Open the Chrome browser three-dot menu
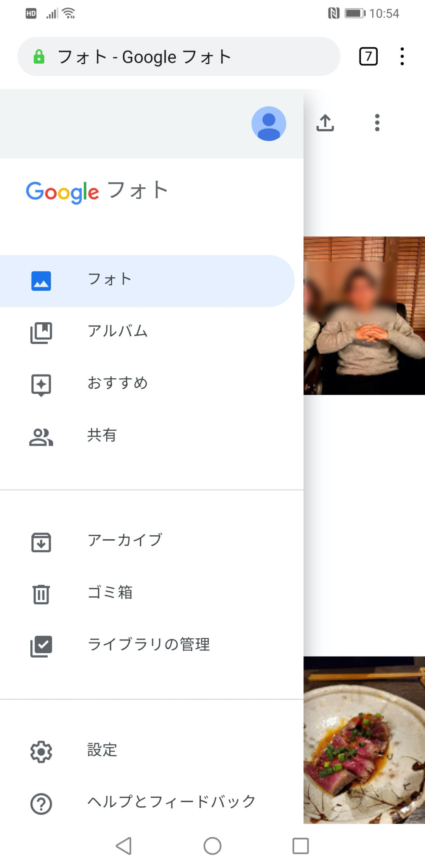 [x=402, y=56]
